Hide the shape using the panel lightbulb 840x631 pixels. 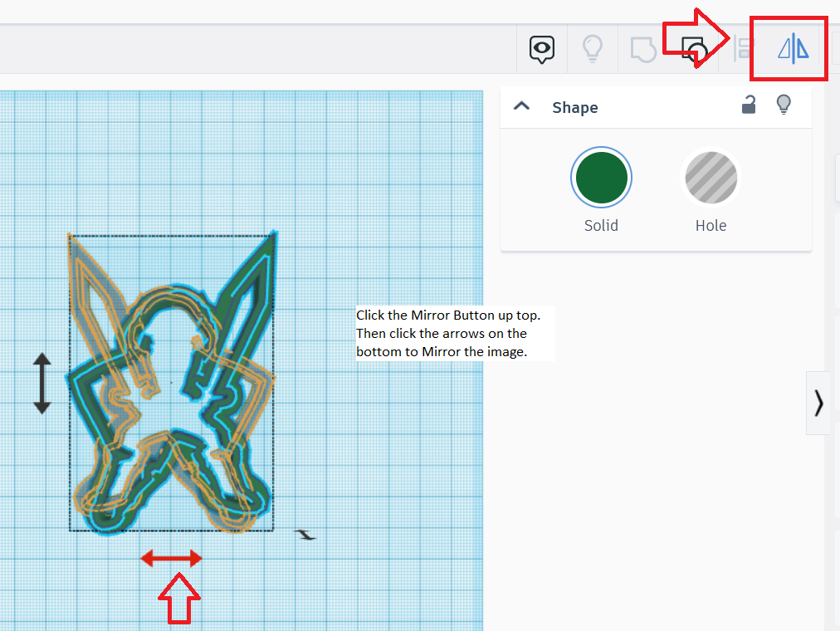[784, 105]
